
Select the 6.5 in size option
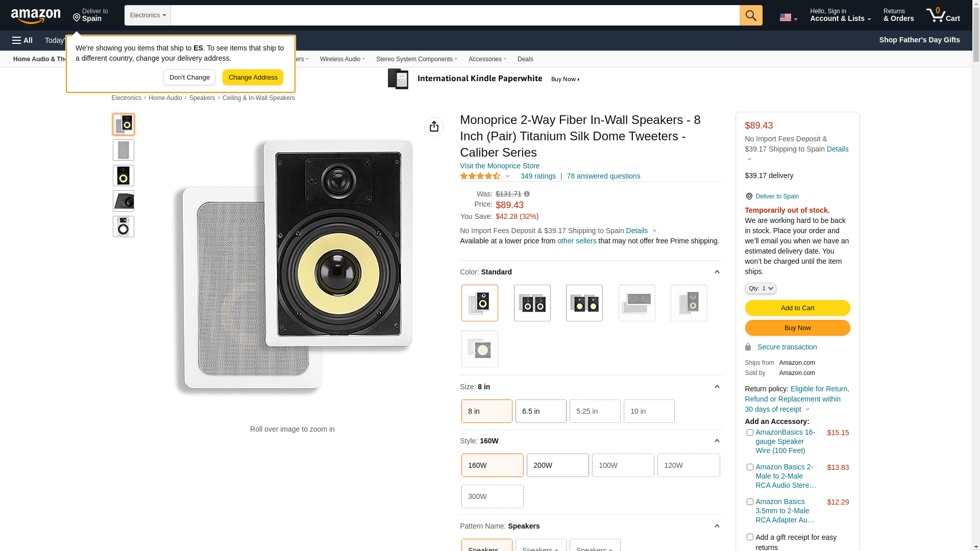pos(541,411)
